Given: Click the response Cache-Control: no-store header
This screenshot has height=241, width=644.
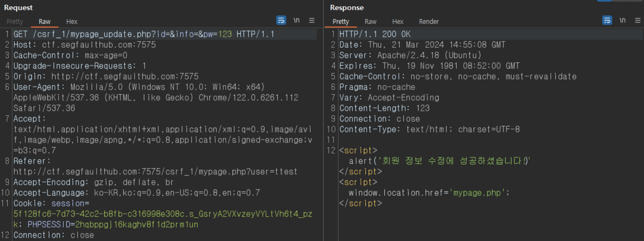Looking at the screenshot, I should (458, 77).
